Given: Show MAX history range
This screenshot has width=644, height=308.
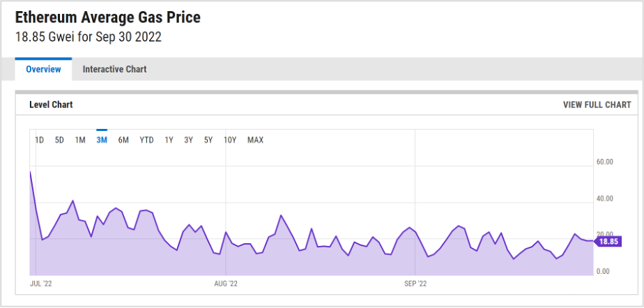Looking at the screenshot, I should 255,141.
